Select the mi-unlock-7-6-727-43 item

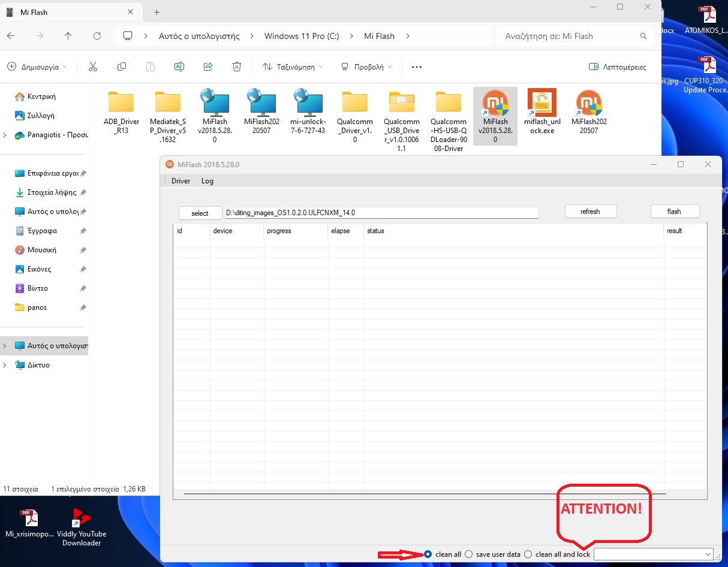pyautogui.click(x=308, y=113)
